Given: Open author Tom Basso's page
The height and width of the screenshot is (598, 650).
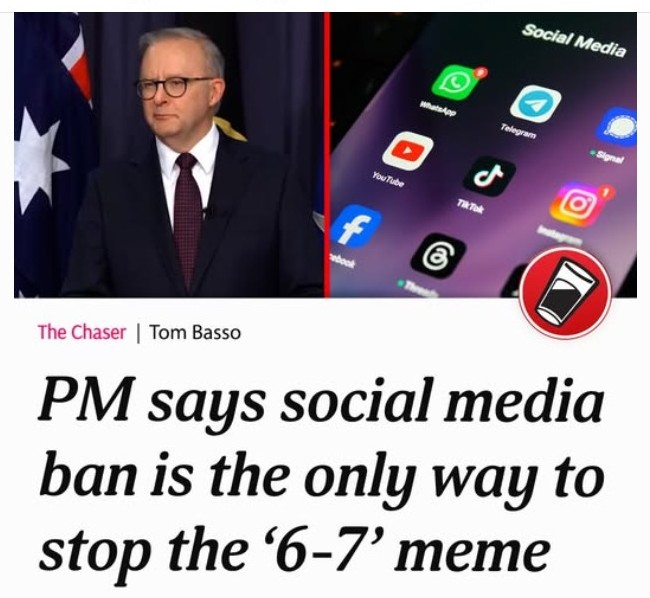Looking at the screenshot, I should (x=195, y=332).
